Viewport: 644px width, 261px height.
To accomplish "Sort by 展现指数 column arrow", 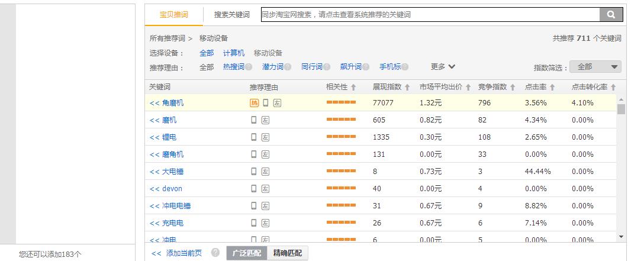I will [x=407, y=88].
